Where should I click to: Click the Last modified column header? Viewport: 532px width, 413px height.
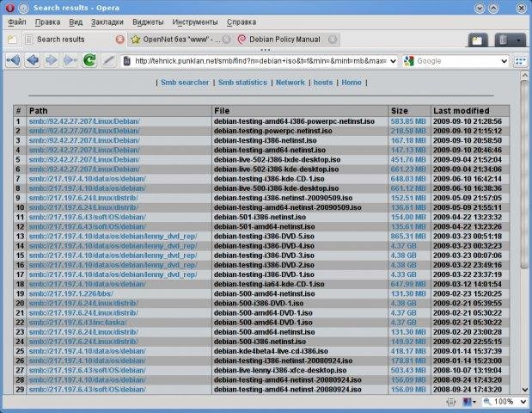pos(470,111)
